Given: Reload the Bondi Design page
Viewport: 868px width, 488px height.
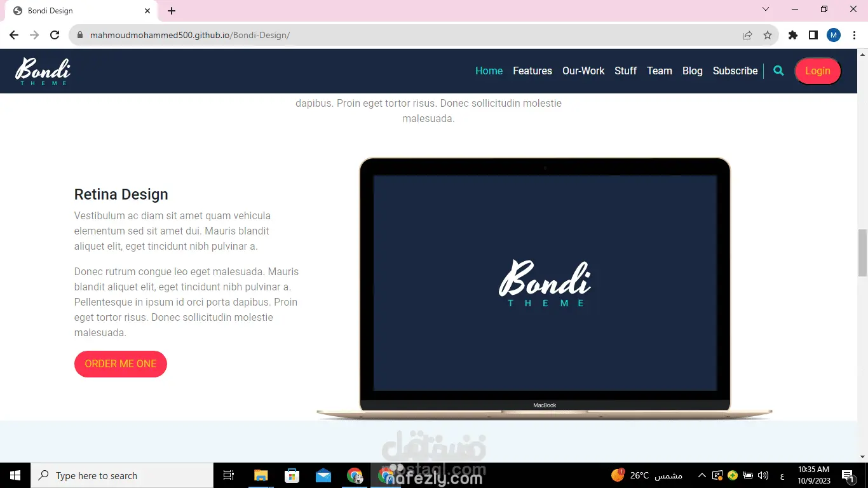Looking at the screenshot, I should coord(55,35).
